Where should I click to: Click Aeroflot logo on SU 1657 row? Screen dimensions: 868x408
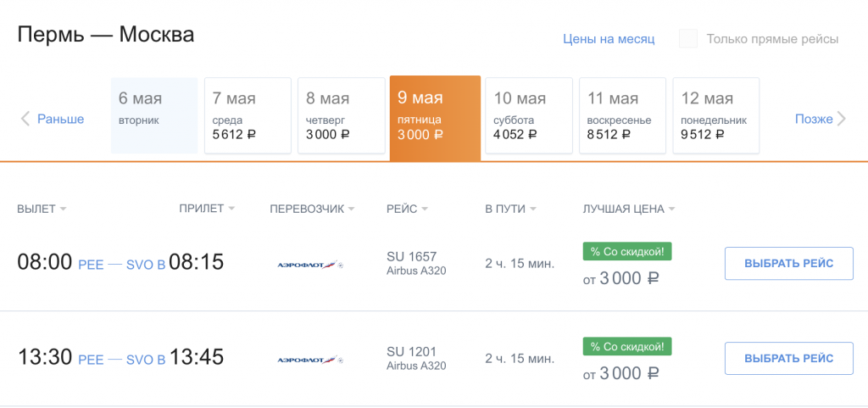point(310,265)
